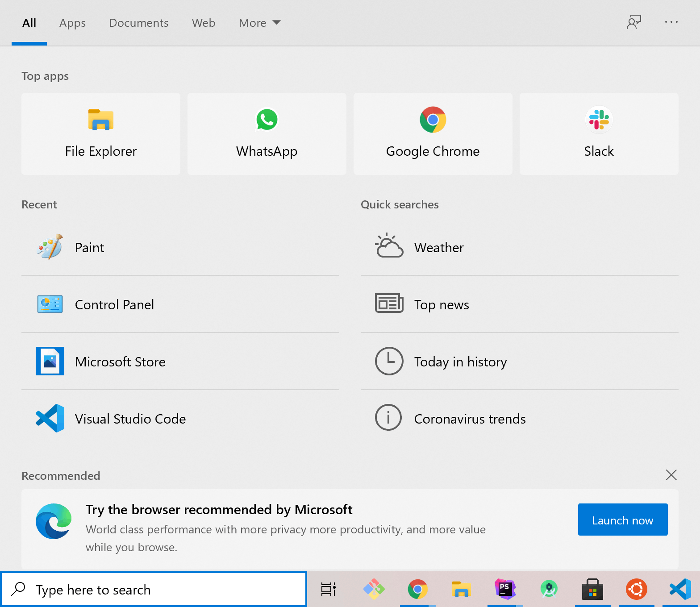Viewport: 700px width, 607px height.
Task: Select Control Panel text in Recent
Action: [114, 305]
